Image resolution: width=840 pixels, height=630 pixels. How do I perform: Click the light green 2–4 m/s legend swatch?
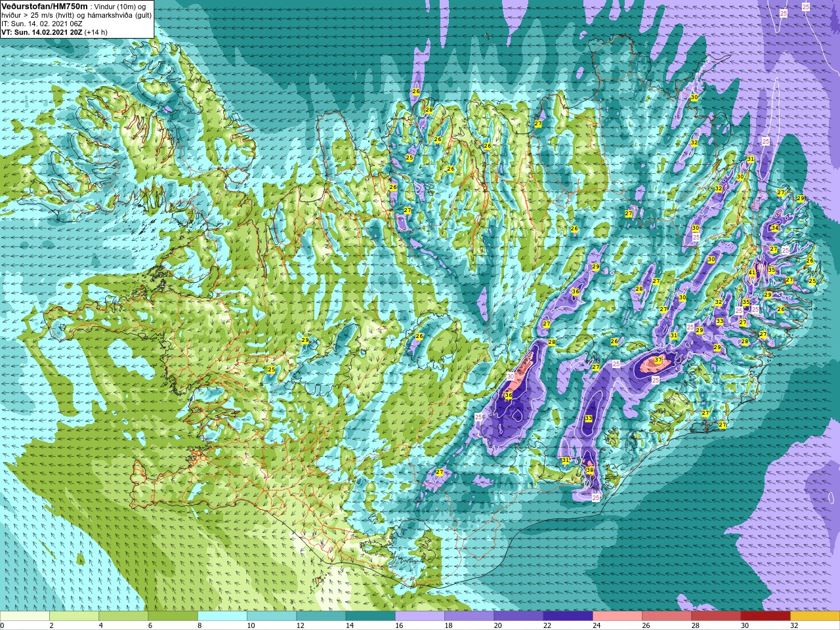74,616
